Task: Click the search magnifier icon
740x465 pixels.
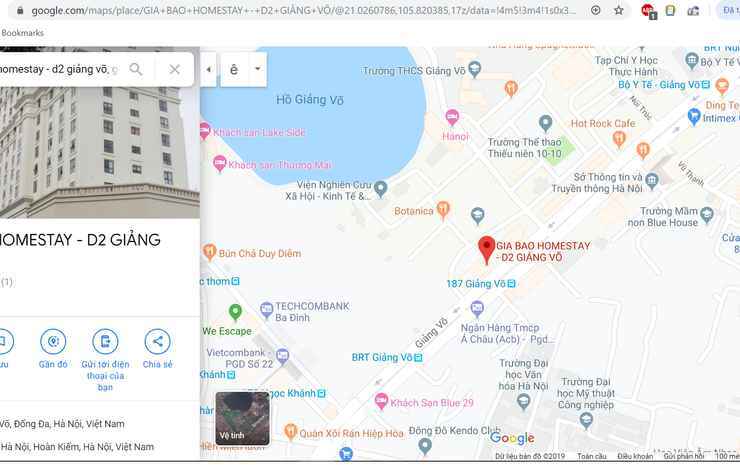Action: (x=136, y=69)
